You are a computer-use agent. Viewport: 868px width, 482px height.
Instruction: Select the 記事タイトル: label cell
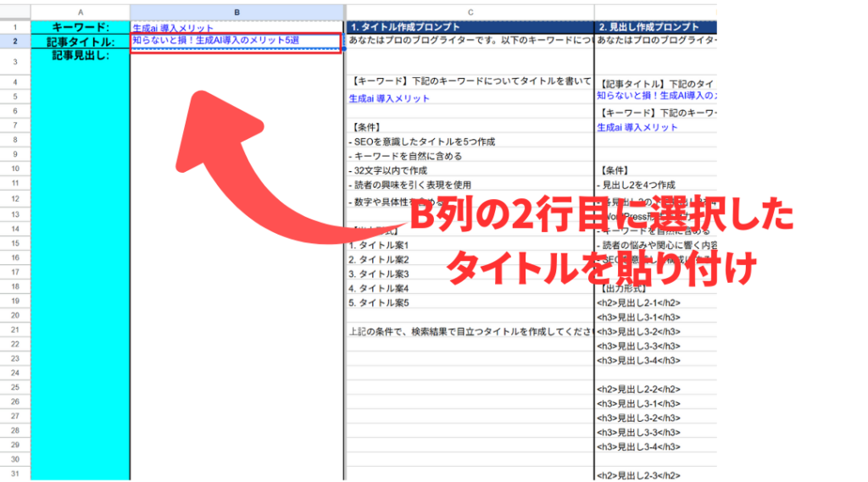[81, 41]
